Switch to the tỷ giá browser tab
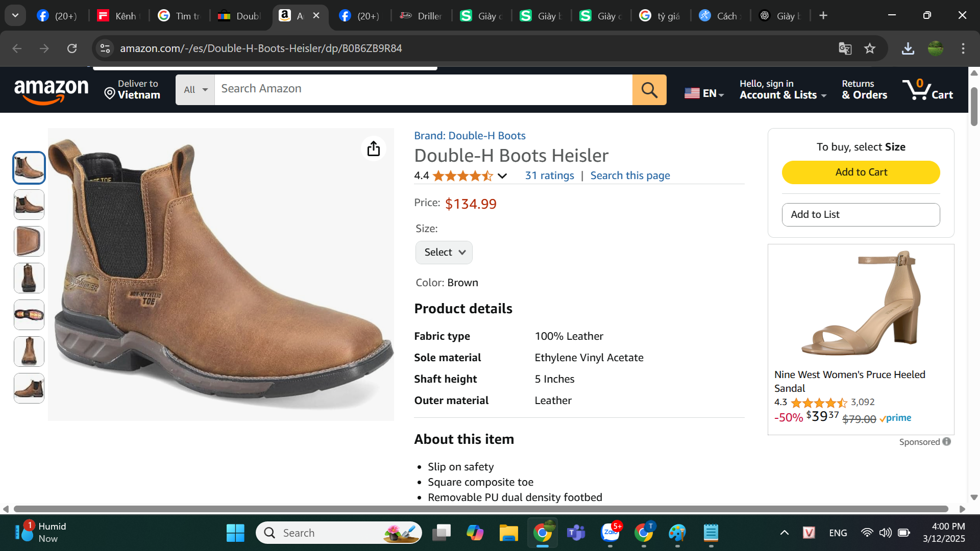Screen dimensions: 980x551 click(x=660, y=16)
